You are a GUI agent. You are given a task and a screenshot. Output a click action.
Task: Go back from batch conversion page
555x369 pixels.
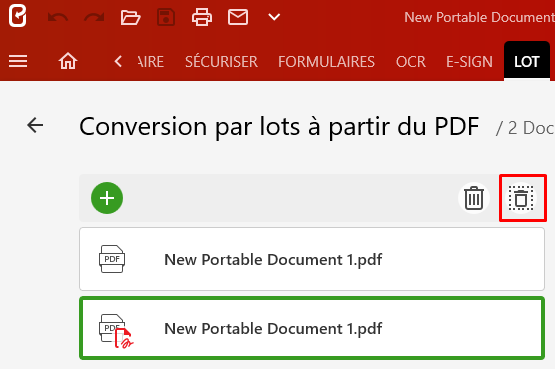point(35,125)
